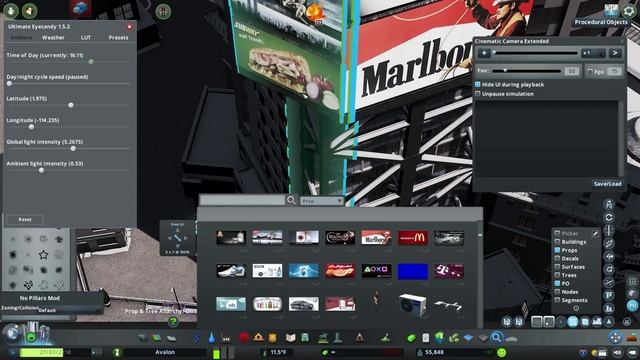Viewport: 640px width, 360px height.
Task: Enable the Buildings filter checkbox
Action: (x=557, y=242)
